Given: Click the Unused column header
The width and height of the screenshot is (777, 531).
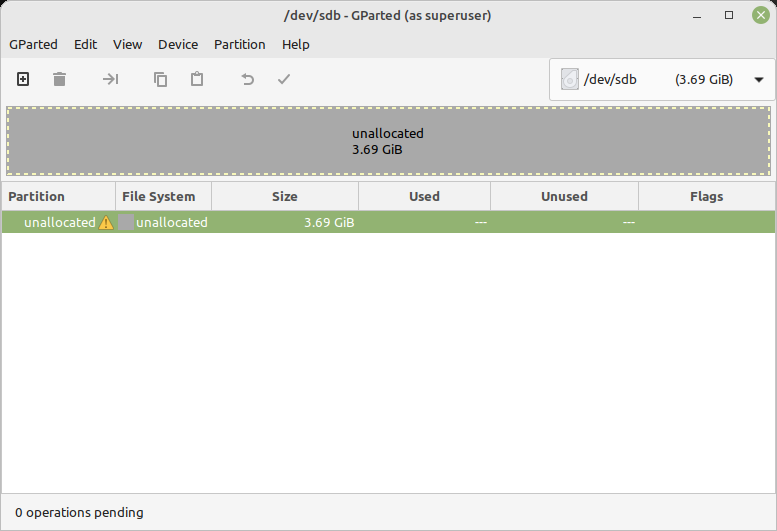Looking at the screenshot, I should pos(564,197).
